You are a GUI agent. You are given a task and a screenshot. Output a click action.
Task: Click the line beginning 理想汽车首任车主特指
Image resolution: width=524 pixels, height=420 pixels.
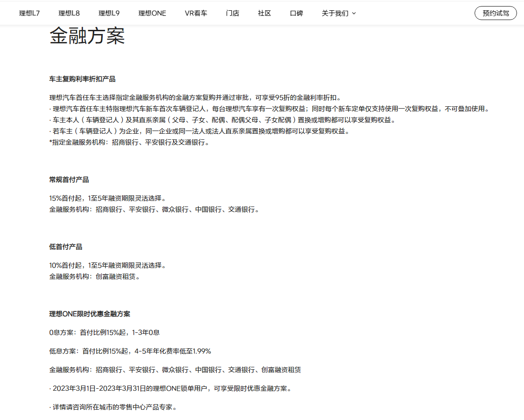270,109
